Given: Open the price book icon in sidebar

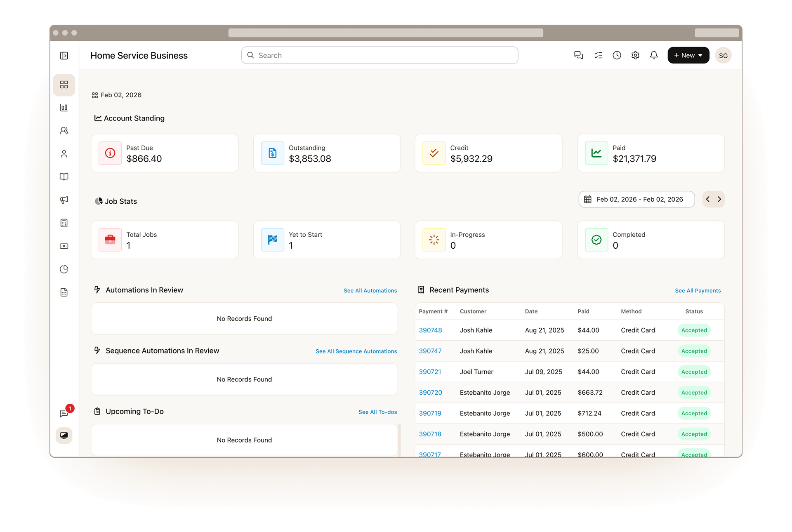Looking at the screenshot, I should [x=64, y=177].
